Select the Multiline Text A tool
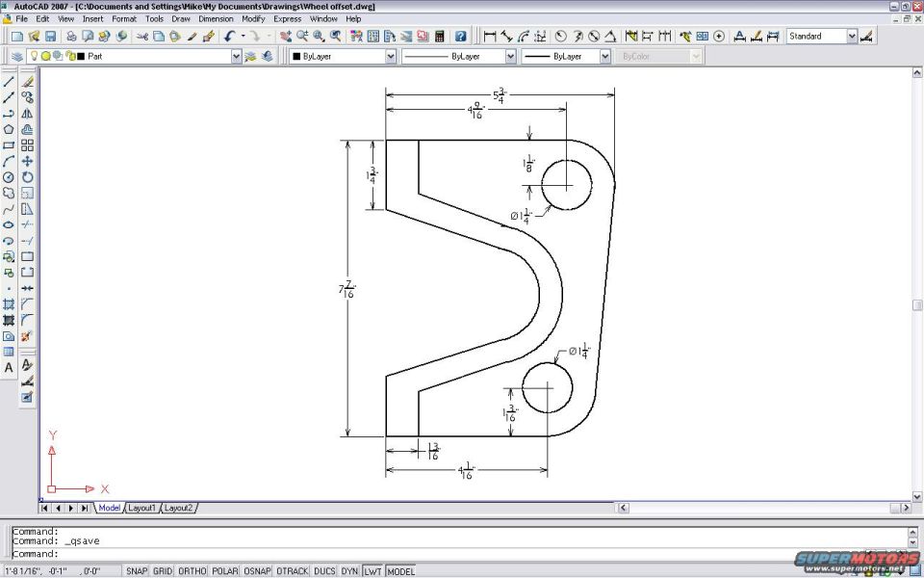The image size is (924, 578). [9, 367]
